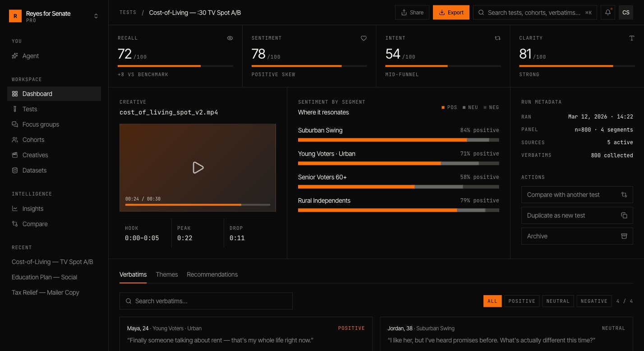Click the CS user avatar
Screen dimensions: 644x351
(x=626, y=13)
